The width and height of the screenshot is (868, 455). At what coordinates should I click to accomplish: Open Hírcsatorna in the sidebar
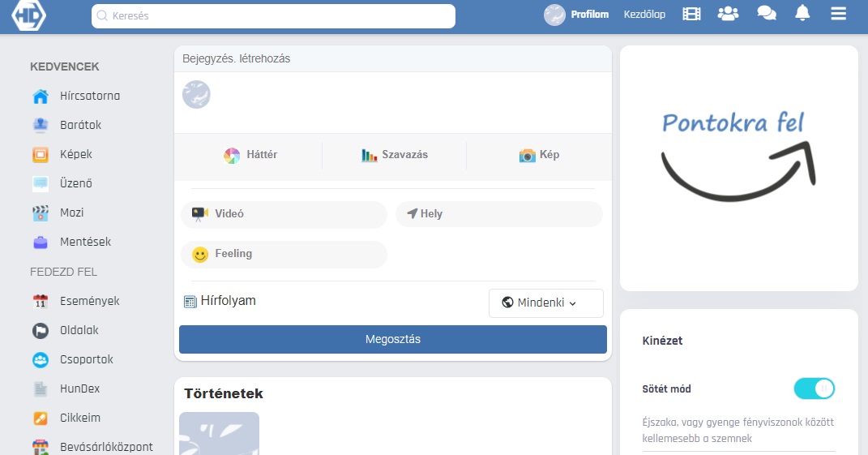[89, 97]
